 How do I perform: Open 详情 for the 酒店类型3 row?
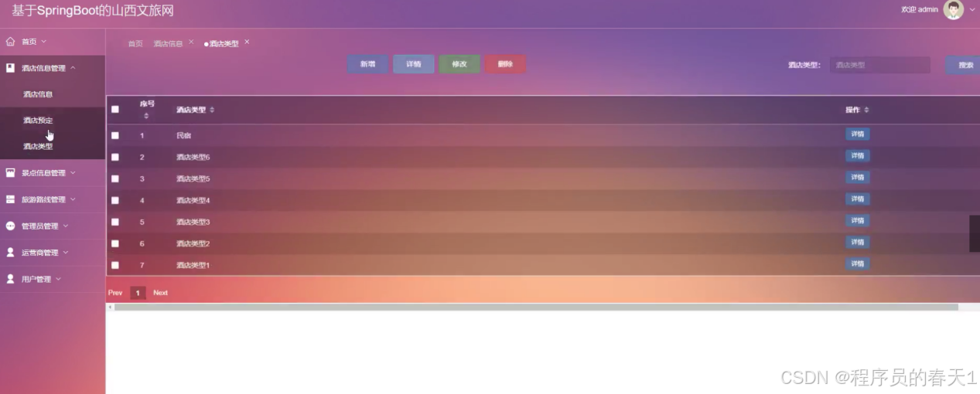coord(857,221)
